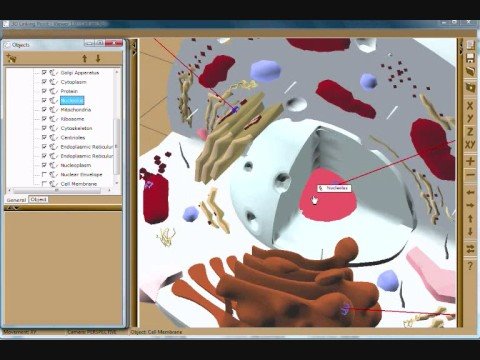Click the vertical scrollbar thumb of object tree

point(117,147)
